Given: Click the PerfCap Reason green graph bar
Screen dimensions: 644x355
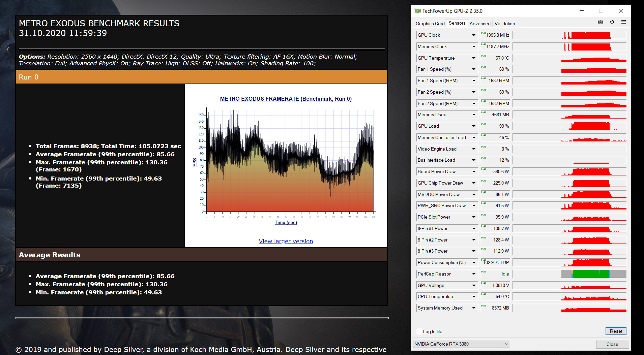Looking at the screenshot, I should (591, 274).
